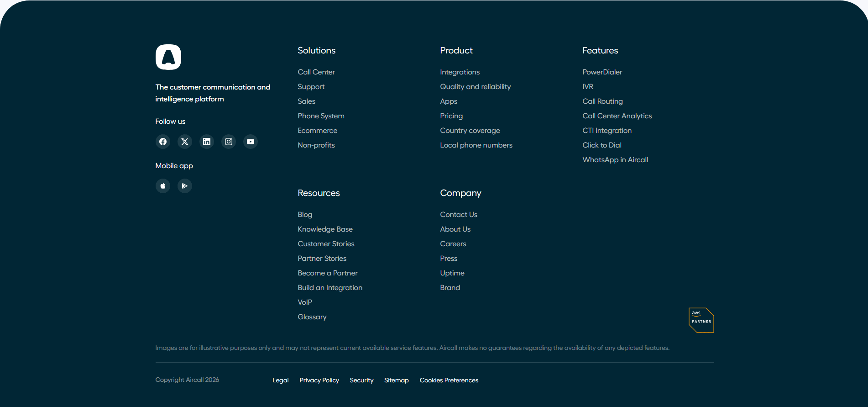Open the Ecommerce solution link
Screen dimensions: 868x407
318,131
